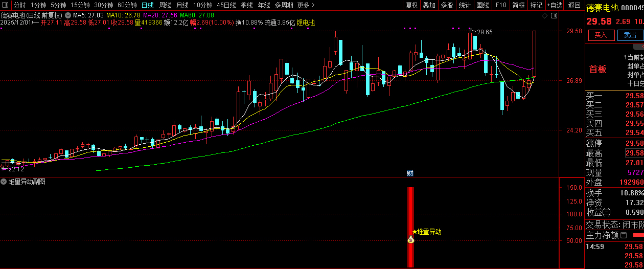
Task: Select the MA20: 27.56 indicator label
Action: click(160, 15)
